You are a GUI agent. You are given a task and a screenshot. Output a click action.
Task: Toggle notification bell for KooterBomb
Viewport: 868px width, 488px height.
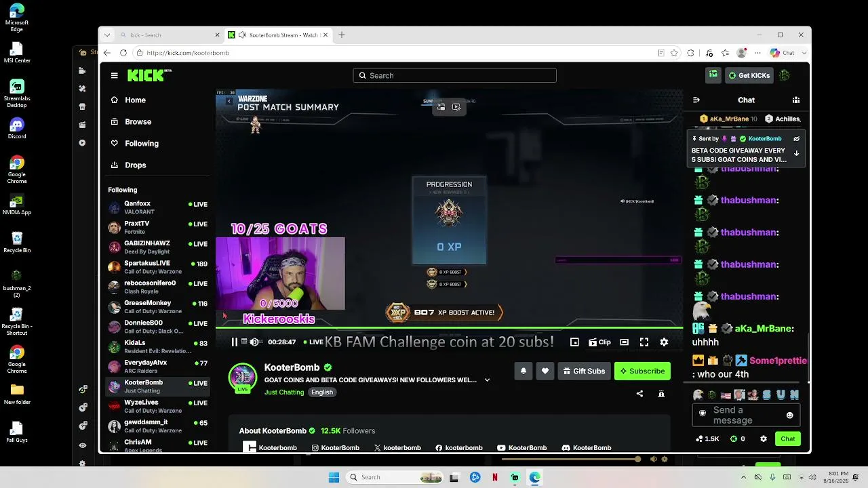[524, 371]
